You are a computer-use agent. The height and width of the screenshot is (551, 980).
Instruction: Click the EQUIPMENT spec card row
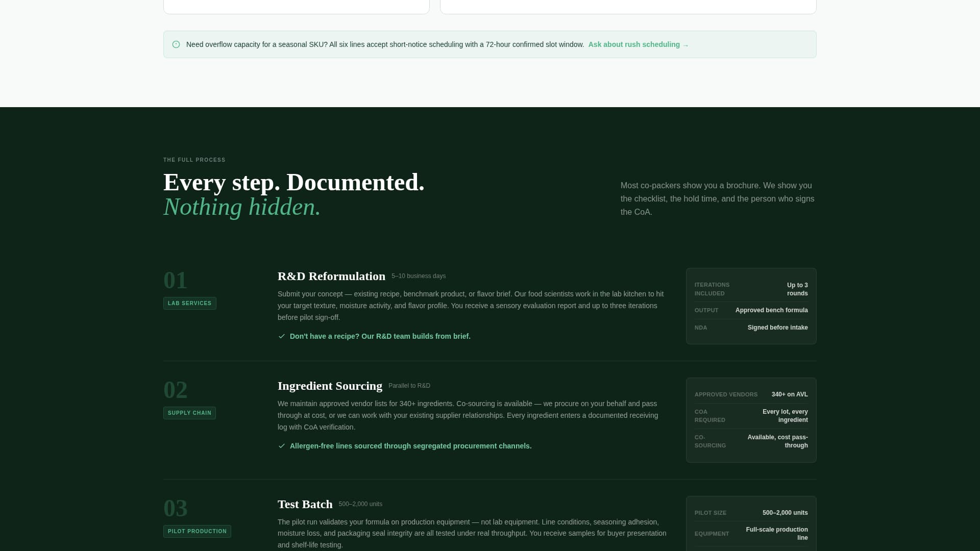751,534
